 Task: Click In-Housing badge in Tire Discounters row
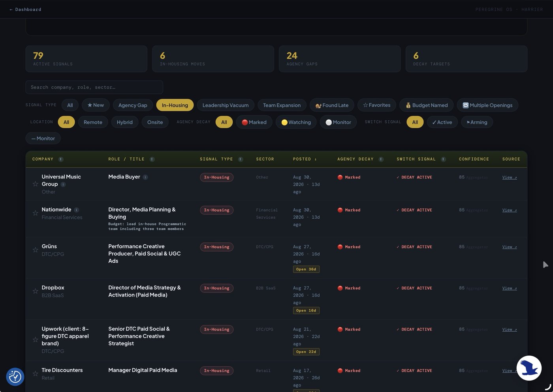point(216,371)
